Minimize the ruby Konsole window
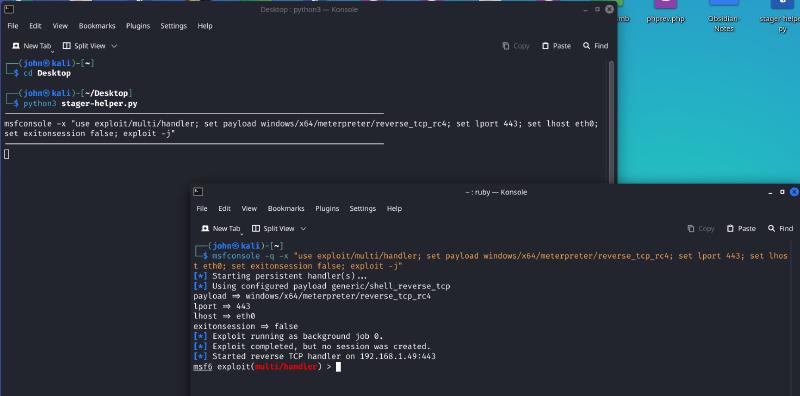The width and height of the screenshot is (800, 396). point(770,192)
